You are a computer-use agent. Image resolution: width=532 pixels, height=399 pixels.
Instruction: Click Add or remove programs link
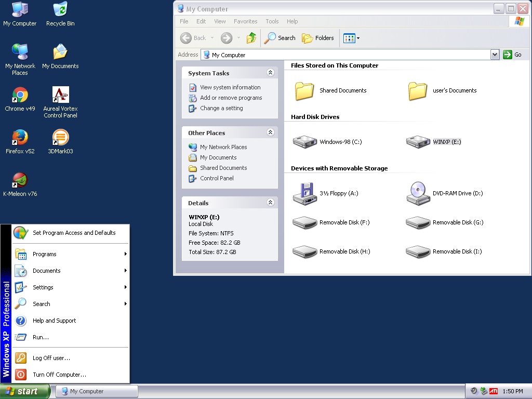coord(231,98)
